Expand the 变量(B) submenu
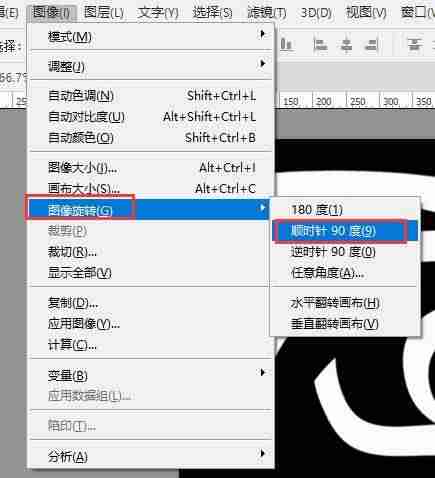The image size is (435, 478). pyautogui.click(x=151, y=375)
